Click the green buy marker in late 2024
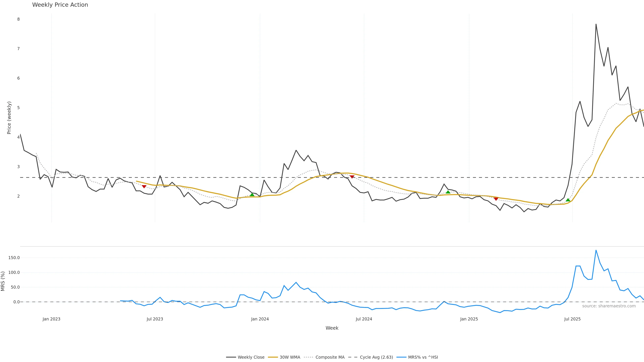The image size is (644, 362). click(x=448, y=192)
